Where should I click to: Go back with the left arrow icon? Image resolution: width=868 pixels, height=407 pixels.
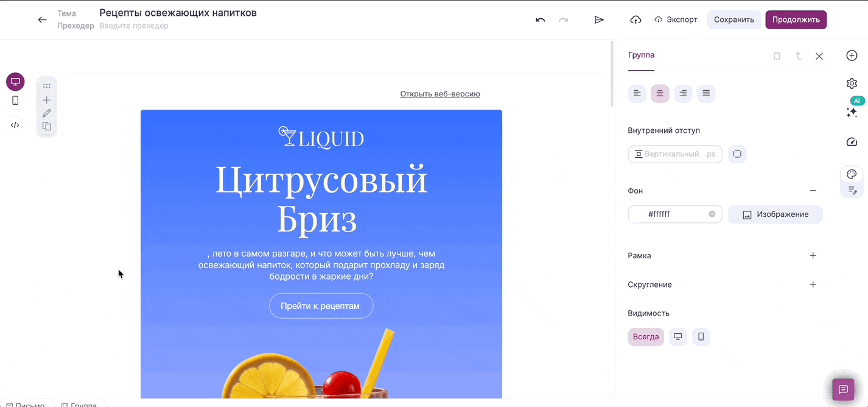(x=42, y=19)
